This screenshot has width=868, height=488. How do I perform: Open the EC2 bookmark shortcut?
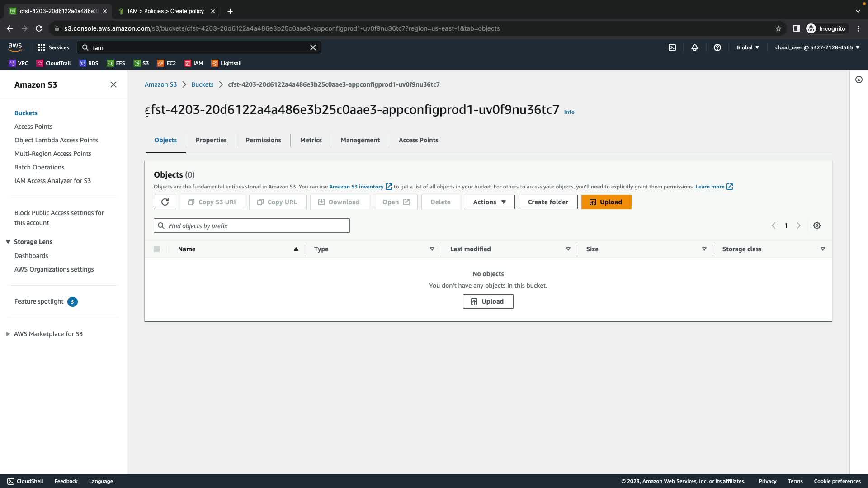(166, 63)
